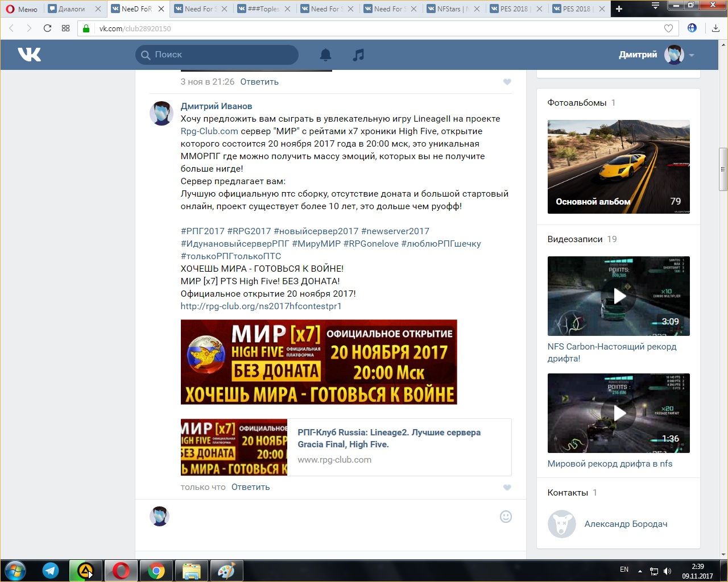Open hashtag #люблюРПГшечку

tap(441, 244)
